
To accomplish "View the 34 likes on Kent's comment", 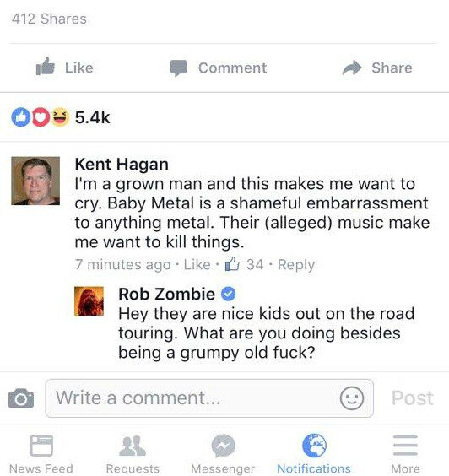I will (x=244, y=264).
